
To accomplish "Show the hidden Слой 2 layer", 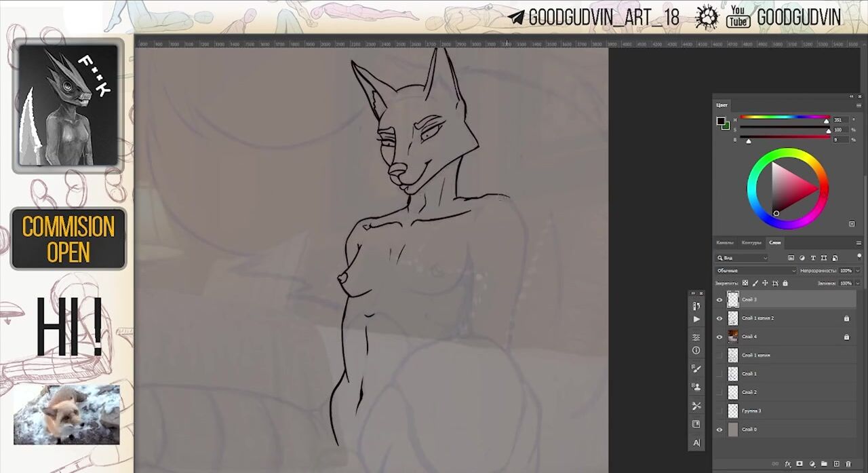I will point(719,392).
